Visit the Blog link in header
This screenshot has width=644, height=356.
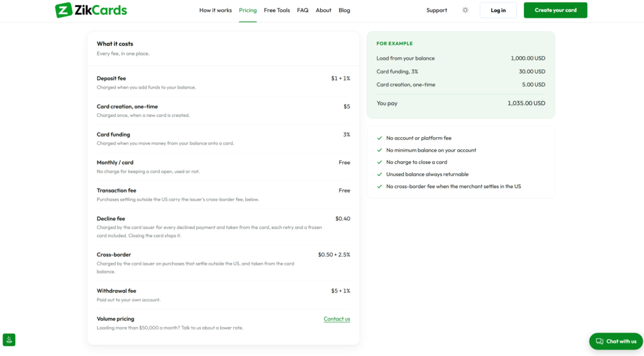tap(344, 10)
